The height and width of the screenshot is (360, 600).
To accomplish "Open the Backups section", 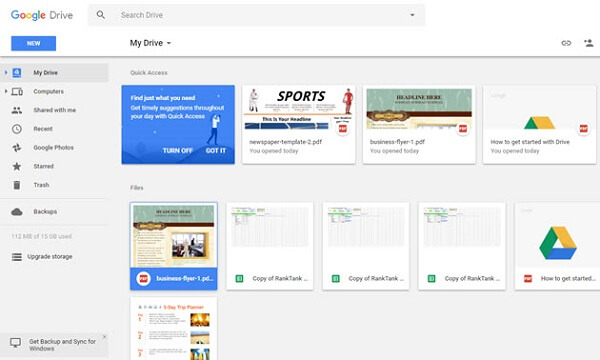I will click(45, 212).
